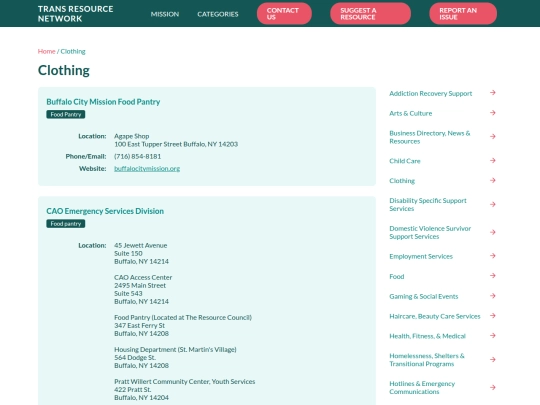Image resolution: width=540 pixels, height=405 pixels.
Task: Visit the buffalocitymission.org website link
Action: 147,168
